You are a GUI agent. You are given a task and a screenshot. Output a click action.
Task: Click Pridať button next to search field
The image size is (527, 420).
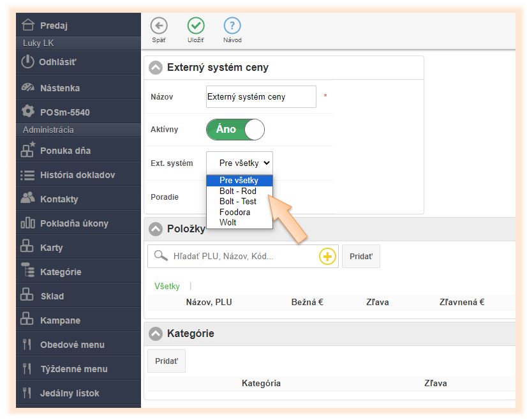click(360, 257)
